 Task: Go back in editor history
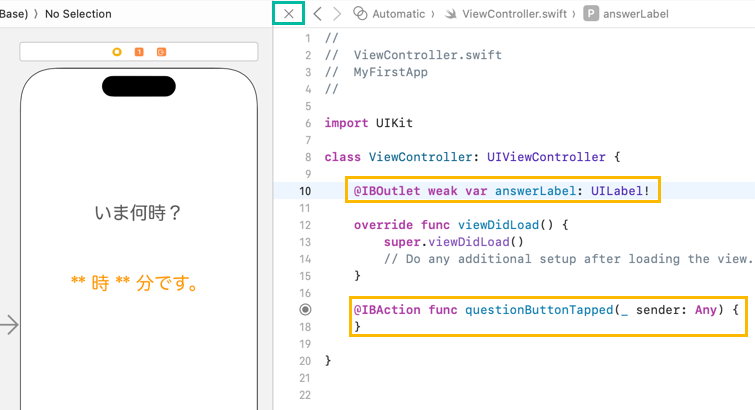coord(317,14)
